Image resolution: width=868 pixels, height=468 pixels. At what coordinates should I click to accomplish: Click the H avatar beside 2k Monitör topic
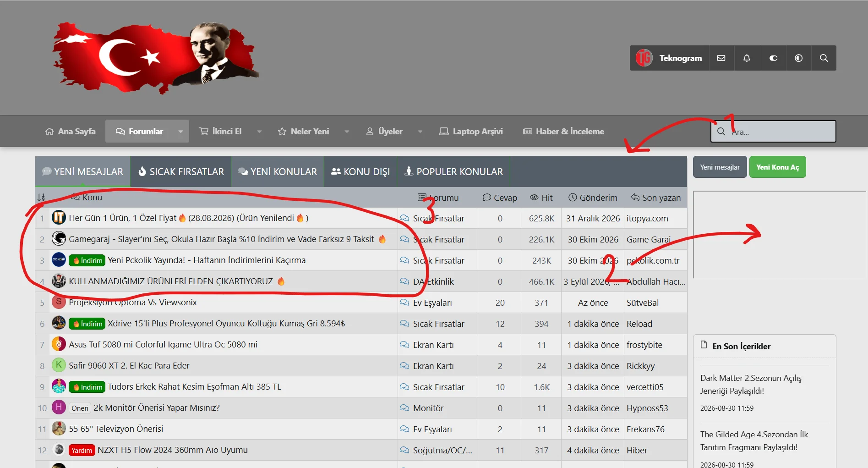coord(59,407)
